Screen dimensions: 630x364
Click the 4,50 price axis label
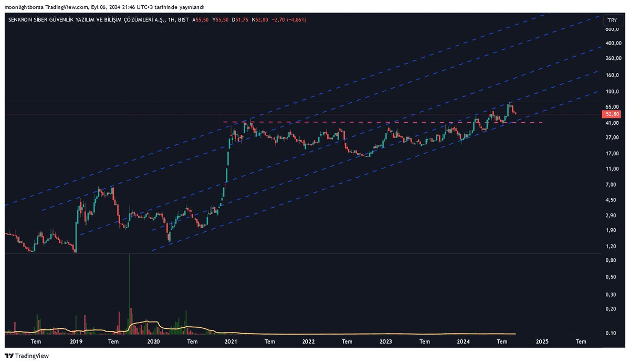610,200
